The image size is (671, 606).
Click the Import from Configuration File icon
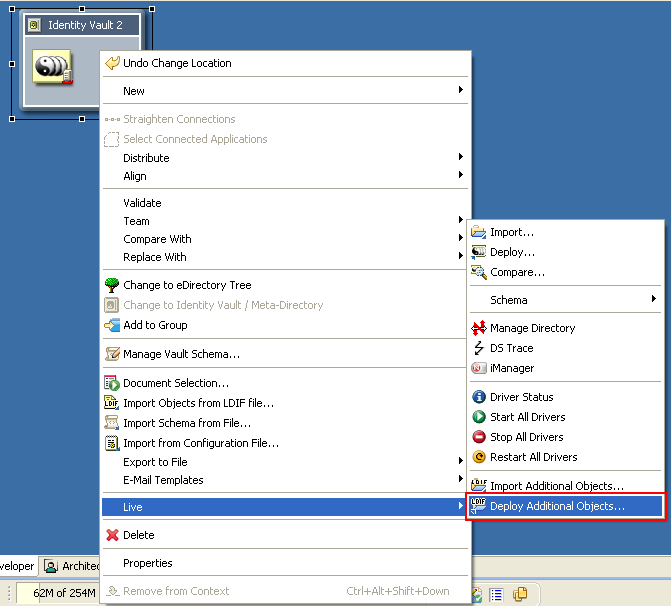click(x=112, y=443)
